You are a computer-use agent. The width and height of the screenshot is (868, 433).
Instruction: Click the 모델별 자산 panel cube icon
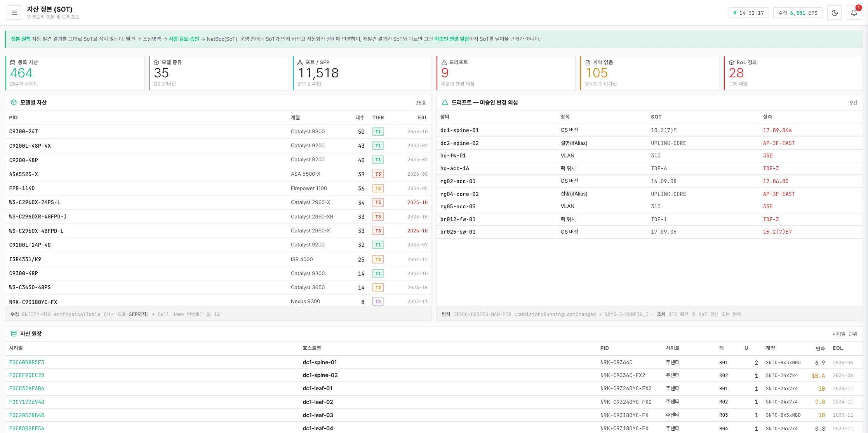pyautogui.click(x=14, y=102)
